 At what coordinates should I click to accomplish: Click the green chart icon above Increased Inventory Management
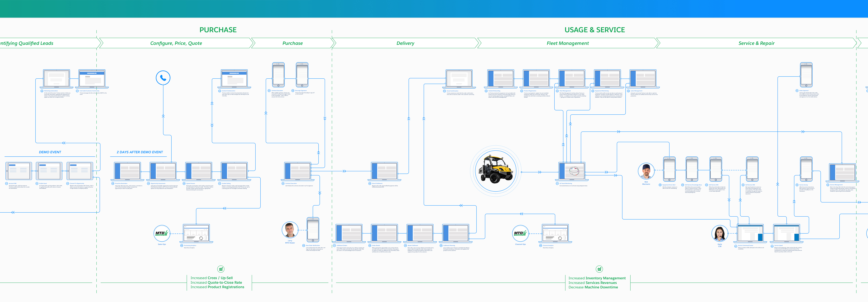[599, 269]
